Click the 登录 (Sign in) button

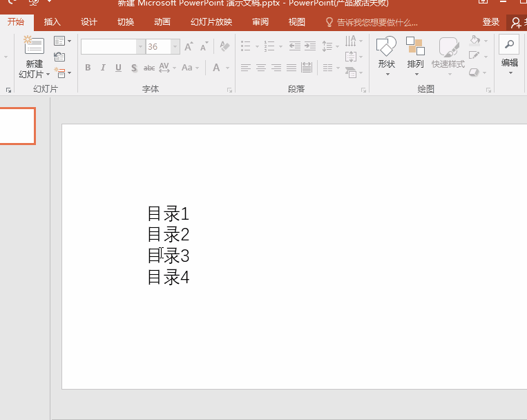pyautogui.click(x=491, y=22)
